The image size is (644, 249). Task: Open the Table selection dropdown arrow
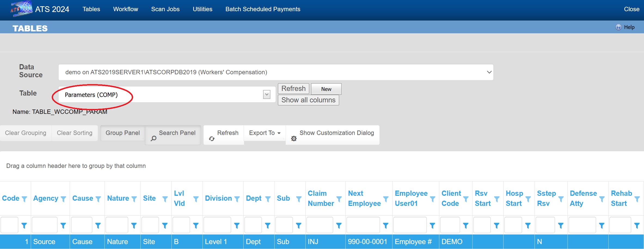point(266,95)
